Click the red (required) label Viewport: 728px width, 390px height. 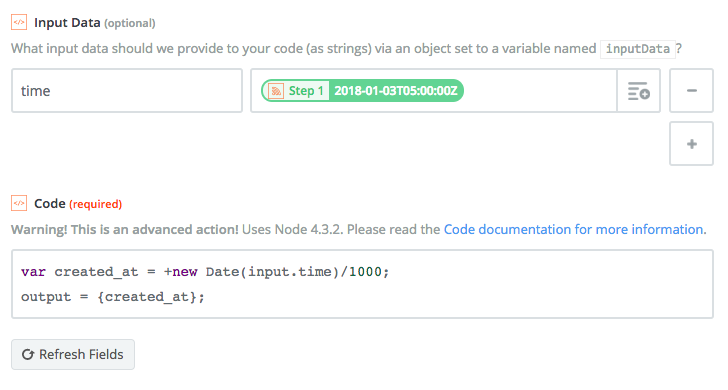pyautogui.click(x=96, y=204)
